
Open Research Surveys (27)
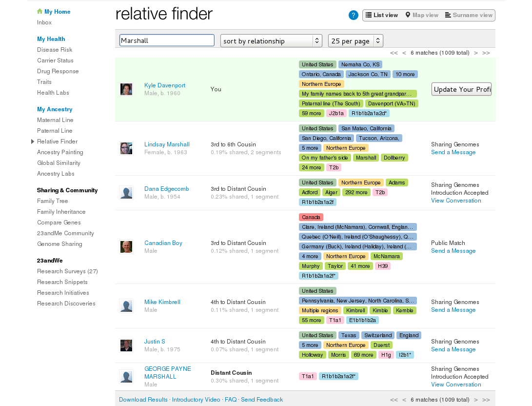[67, 271]
